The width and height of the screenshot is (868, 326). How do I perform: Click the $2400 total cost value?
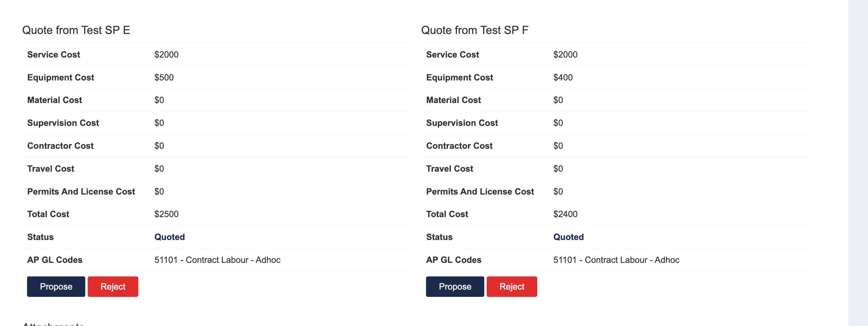(565, 214)
